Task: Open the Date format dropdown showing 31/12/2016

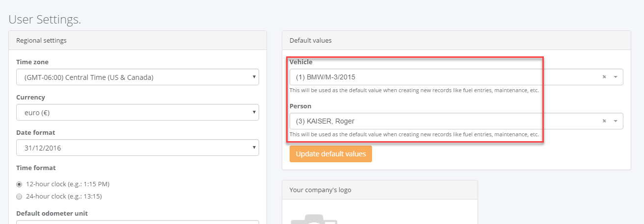Action: [137, 148]
